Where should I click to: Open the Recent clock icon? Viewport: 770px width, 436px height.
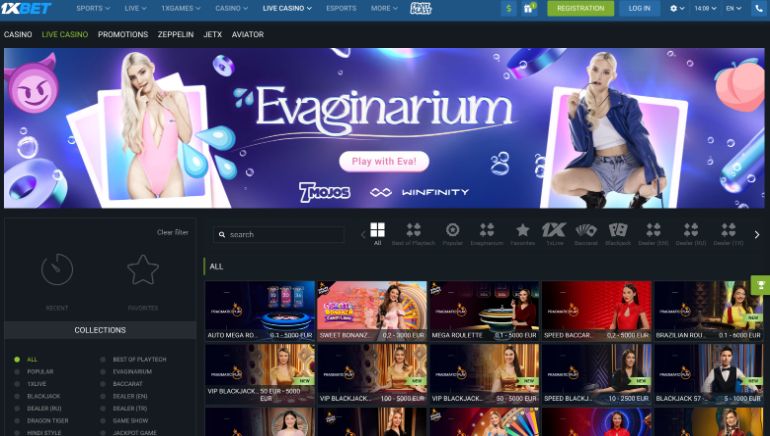(57, 270)
